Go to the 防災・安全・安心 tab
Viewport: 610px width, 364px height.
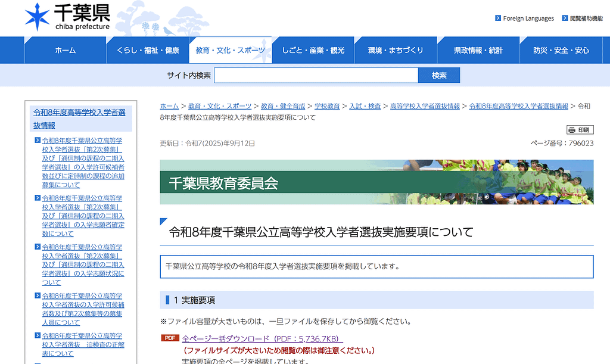[561, 50]
